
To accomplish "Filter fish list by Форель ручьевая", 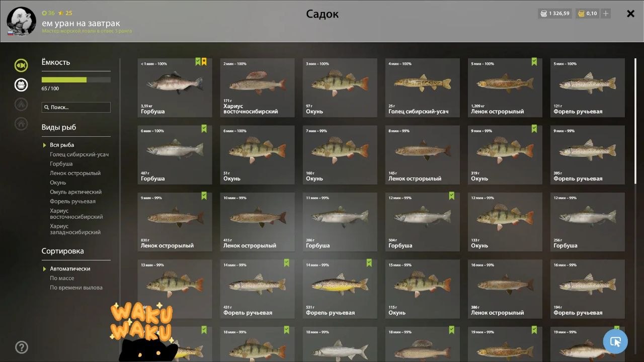I will tap(72, 201).
